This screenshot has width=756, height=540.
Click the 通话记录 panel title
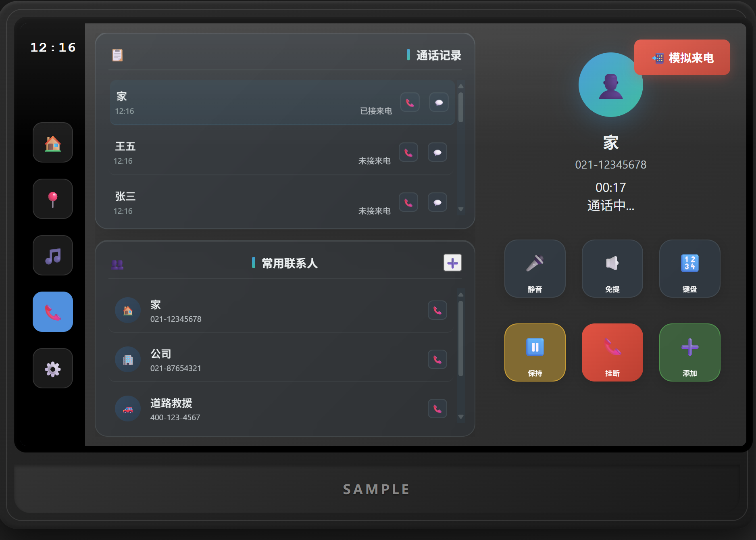(x=439, y=55)
